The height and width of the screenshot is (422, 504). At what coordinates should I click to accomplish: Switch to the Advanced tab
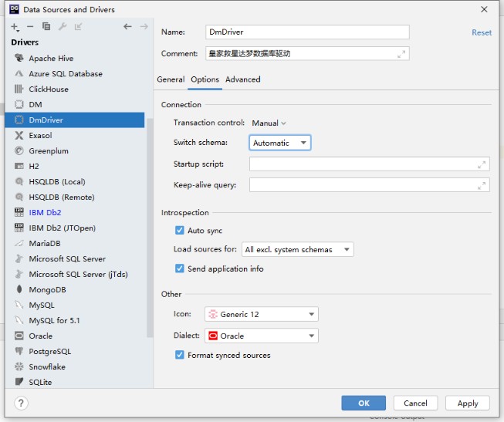[243, 79]
